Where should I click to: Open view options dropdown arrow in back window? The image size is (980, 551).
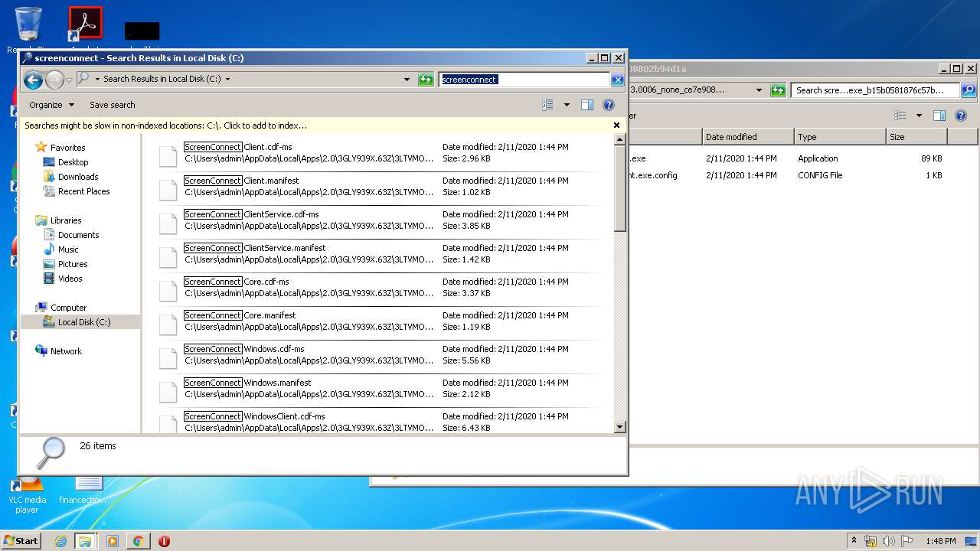click(919, 116)
